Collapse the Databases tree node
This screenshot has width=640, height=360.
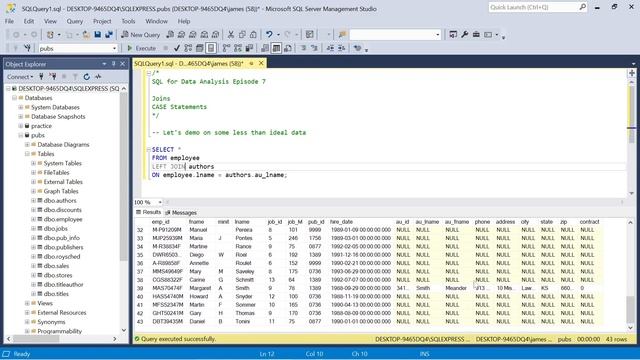click(14, 98)
